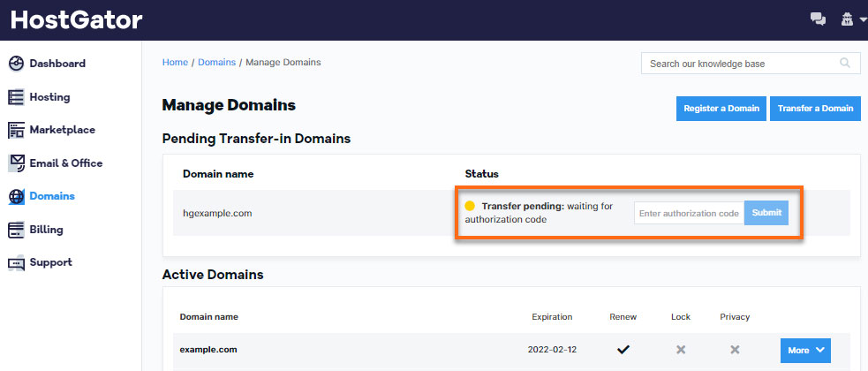This screenshot has height=371, width=868.
Task: Open Dashboard from the sidebar
Action: pyautogui.click(x=57, y=64)
